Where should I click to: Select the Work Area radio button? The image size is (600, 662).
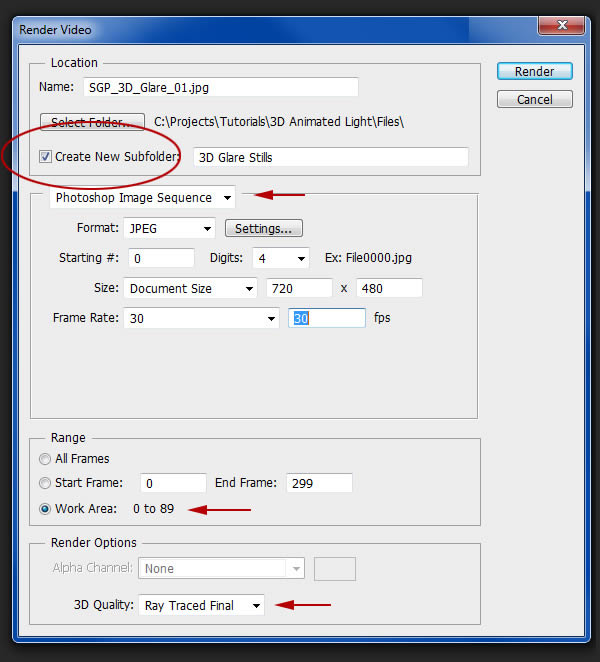point(45,509)
